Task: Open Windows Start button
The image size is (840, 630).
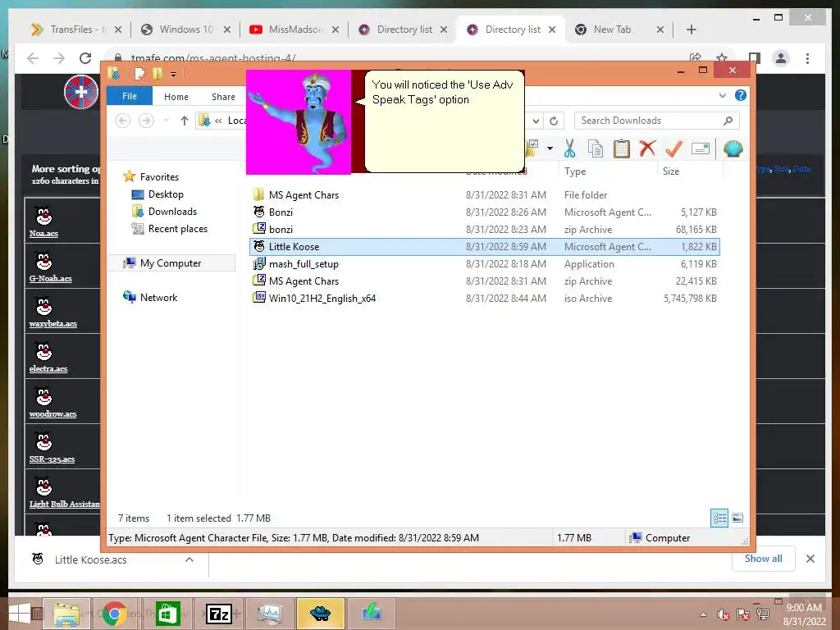Action: pos(20,614)
